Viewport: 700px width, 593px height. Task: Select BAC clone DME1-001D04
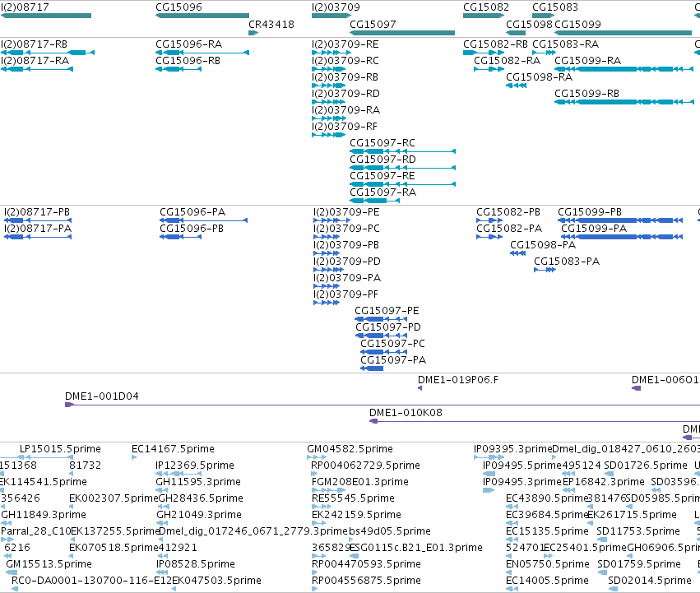(382, 405)
